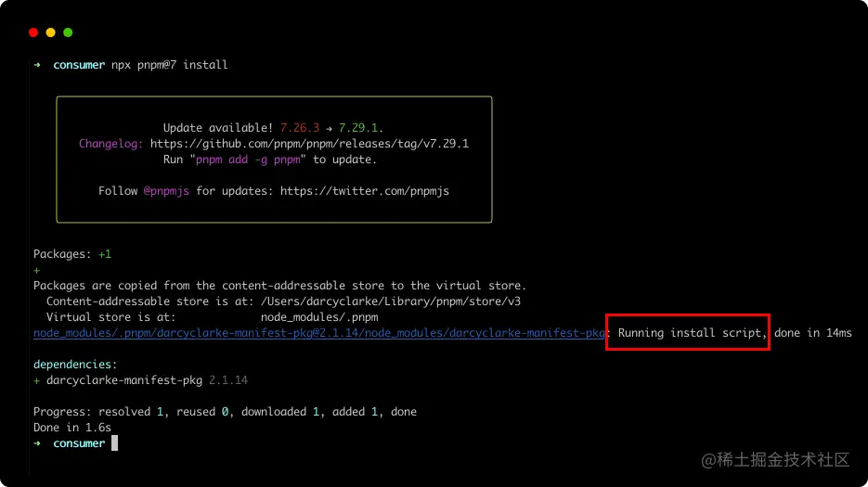868x487 pixels.
Task: Click the "Packages: +1" line
Action: tap(72, 254)
